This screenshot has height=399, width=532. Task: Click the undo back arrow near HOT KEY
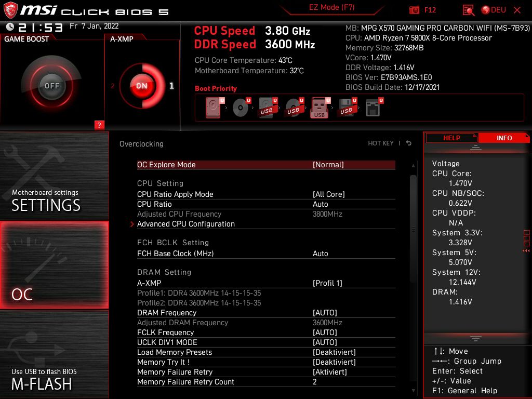tap(409, 143)
